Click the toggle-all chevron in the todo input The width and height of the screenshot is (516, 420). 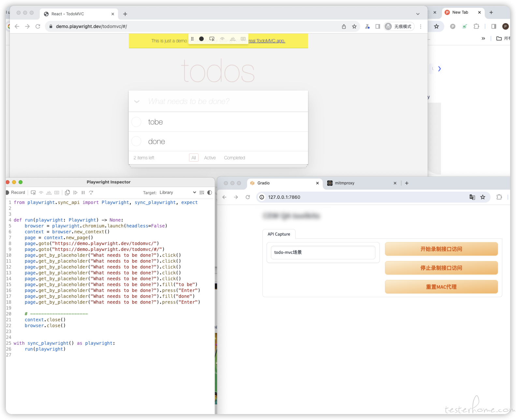(x=137, y=101)
